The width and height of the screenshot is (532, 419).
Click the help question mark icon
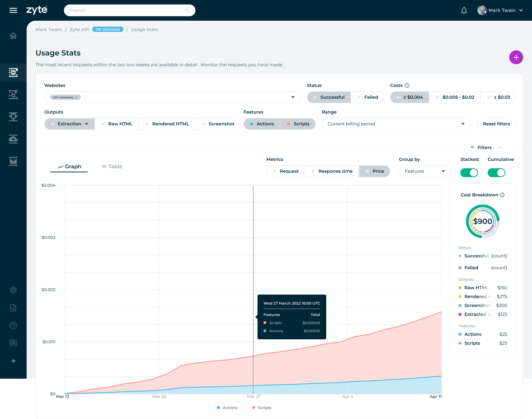pos(13,326)
